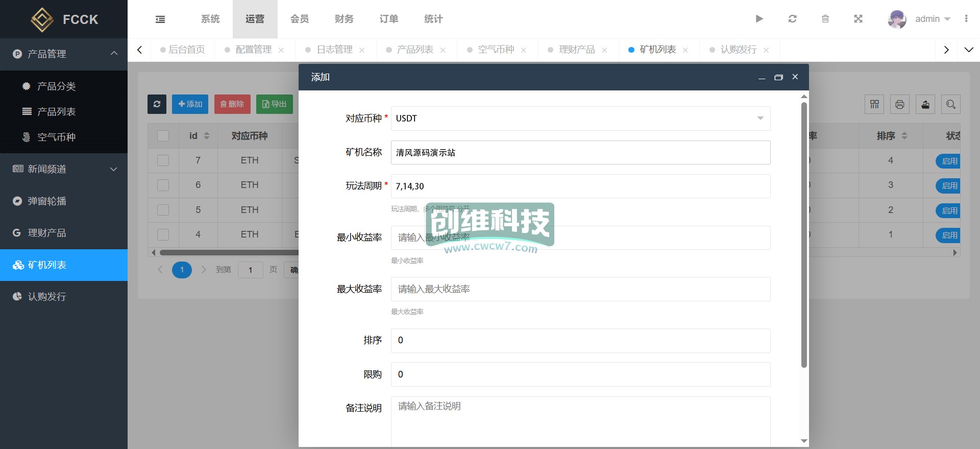Click the trash icon in top bar
This screenshot has height=449, width=980.
coord(825,19)
